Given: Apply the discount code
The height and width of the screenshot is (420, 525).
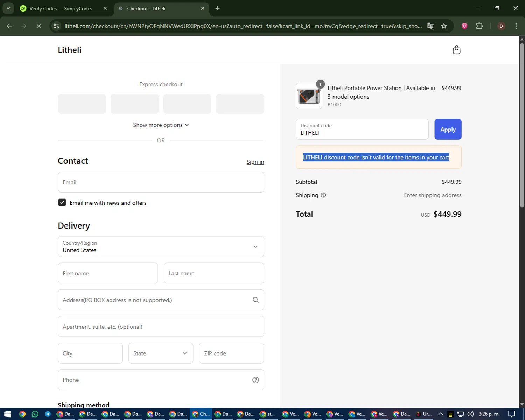Looking at the screenshot, I should pos(448,129).
